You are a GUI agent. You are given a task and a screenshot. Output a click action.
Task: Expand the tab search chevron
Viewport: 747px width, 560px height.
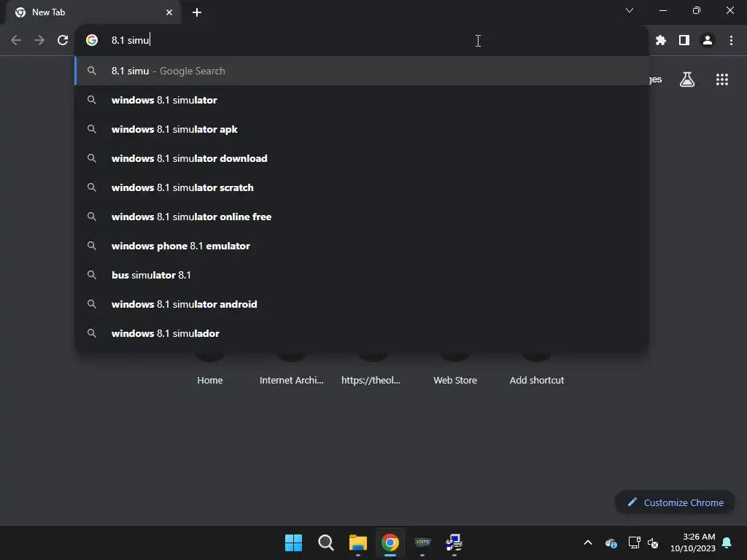coord(630,10)
